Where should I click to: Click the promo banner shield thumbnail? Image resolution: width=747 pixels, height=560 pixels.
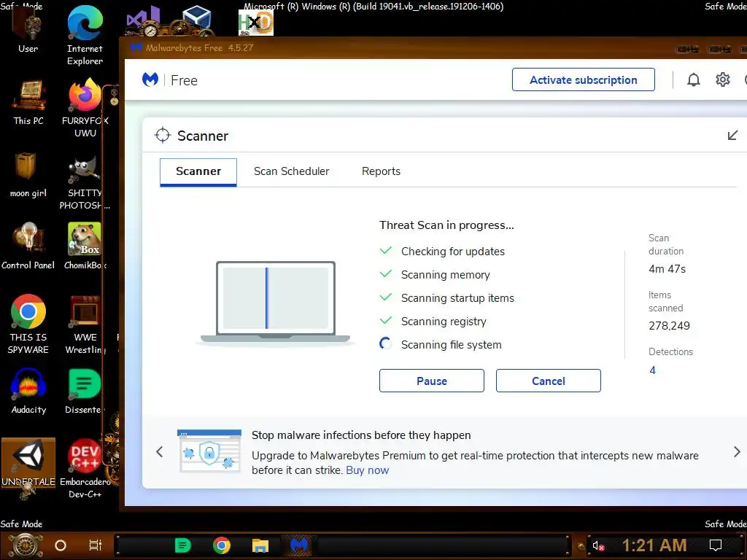point(209,451)
